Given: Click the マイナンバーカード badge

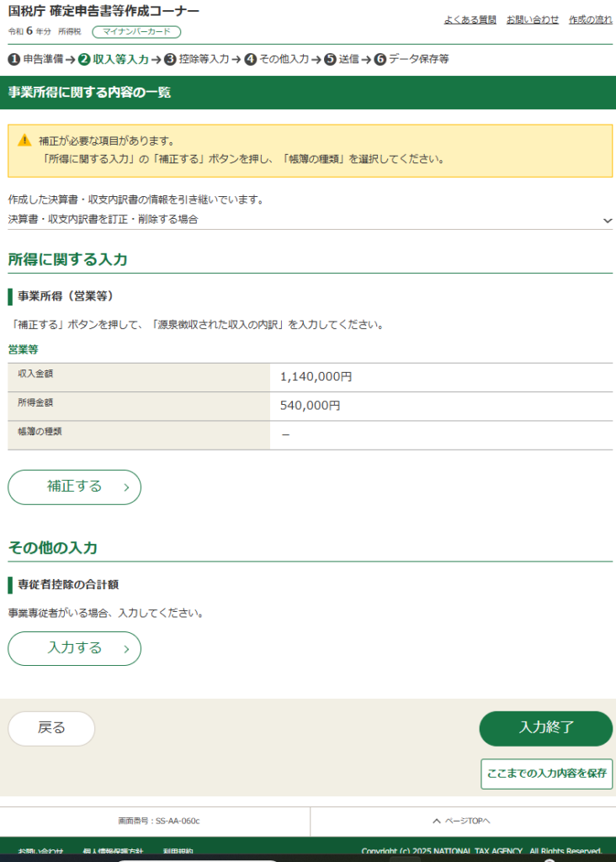Looking at the screenshot, I should [x=135, y=32].
